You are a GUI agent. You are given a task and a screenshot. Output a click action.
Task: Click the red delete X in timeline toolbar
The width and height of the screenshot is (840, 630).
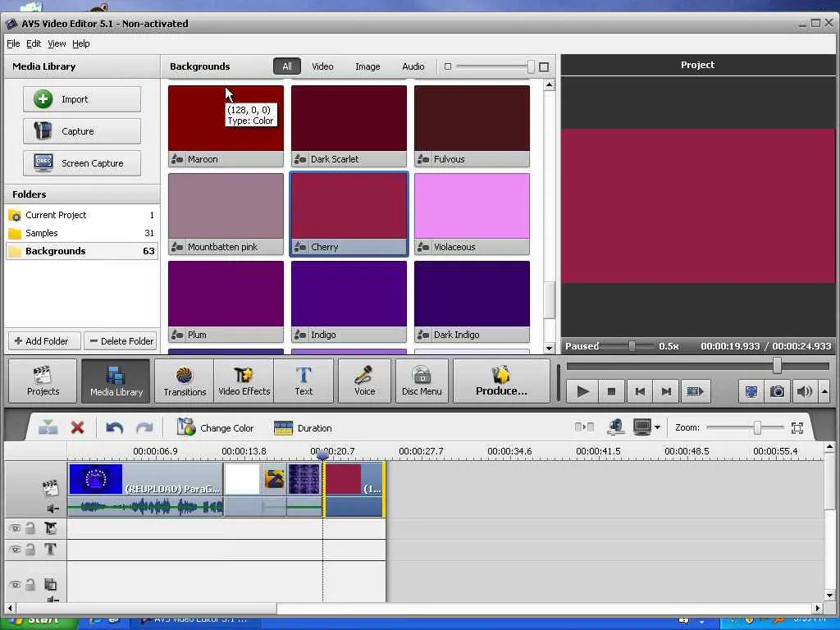point(78,427)
